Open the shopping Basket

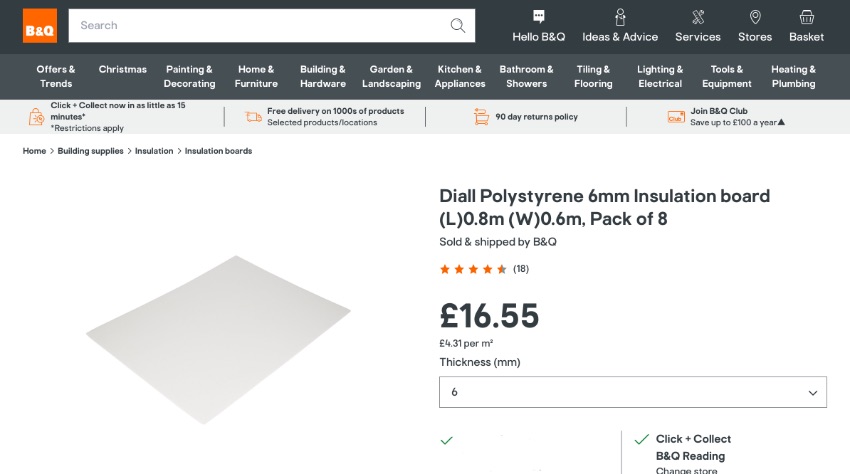click(x=806, y=17)
